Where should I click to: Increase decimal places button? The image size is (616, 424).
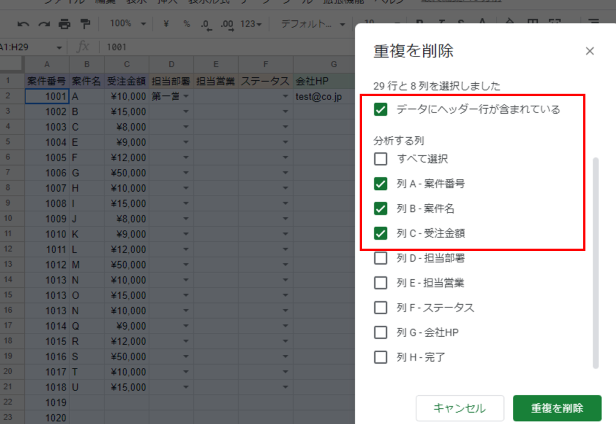coord(228,23)
